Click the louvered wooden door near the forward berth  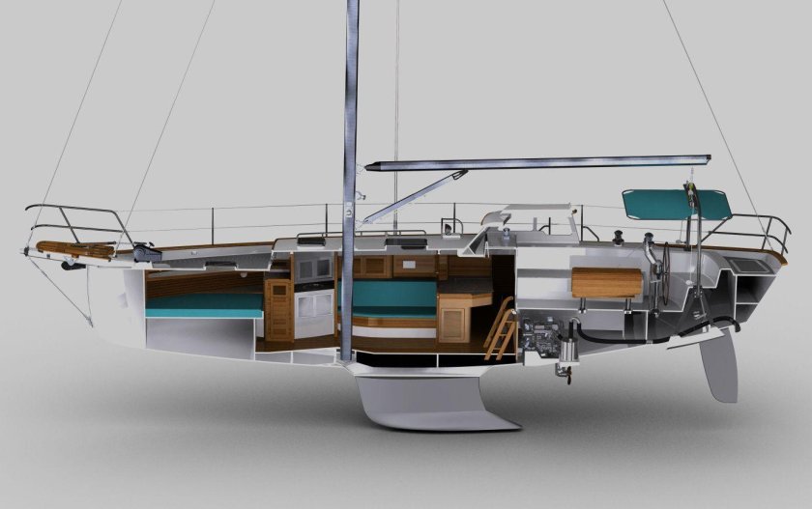tap(277, 311)
